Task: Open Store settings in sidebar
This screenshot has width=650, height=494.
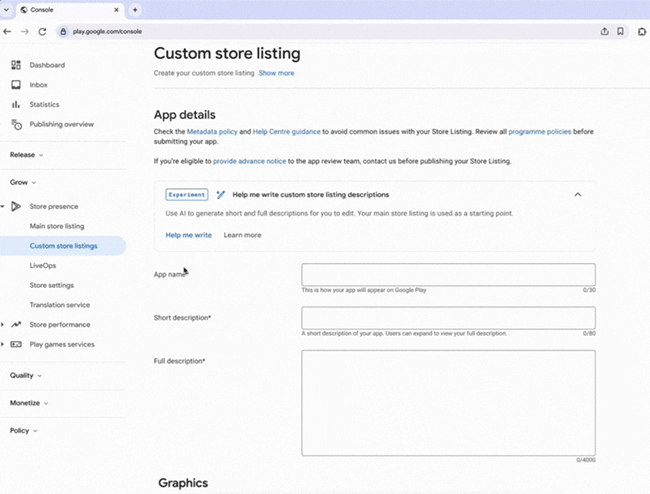Action: pos(52,285)
